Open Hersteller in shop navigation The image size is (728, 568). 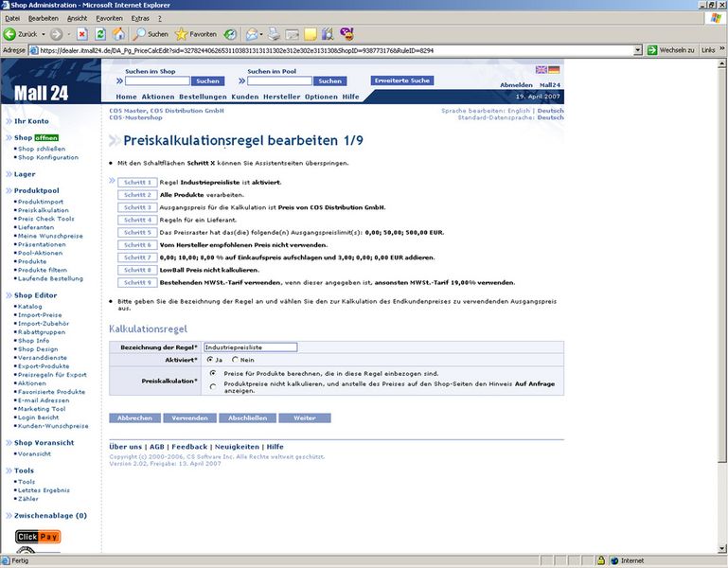281,97
